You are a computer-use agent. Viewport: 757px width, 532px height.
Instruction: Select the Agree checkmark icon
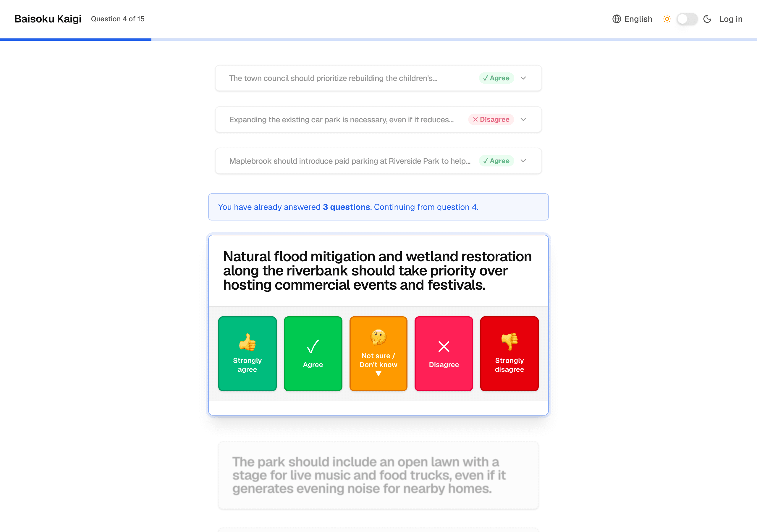[313, 346]
